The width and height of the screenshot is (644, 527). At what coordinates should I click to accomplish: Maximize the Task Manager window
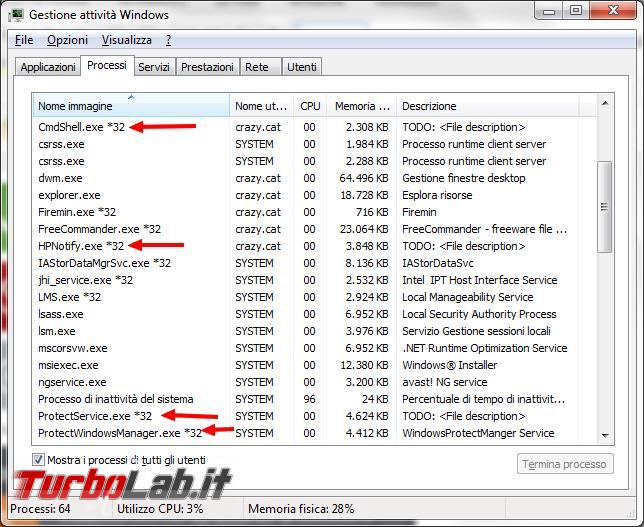(x=576, y=11)
